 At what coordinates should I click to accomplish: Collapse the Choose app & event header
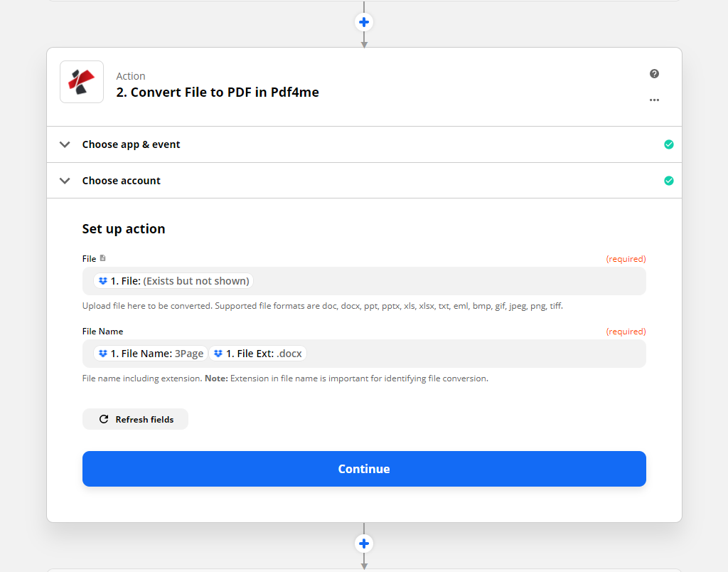point(131,144)
